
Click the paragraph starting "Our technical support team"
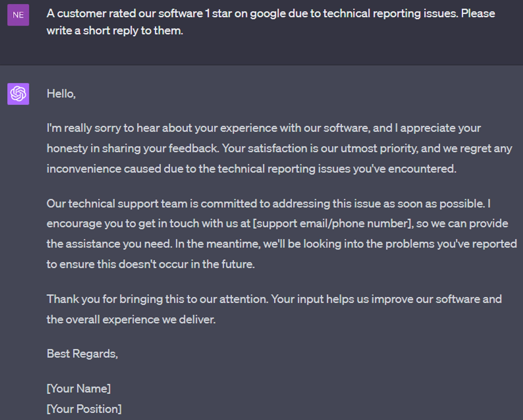[x=282, y=234]
